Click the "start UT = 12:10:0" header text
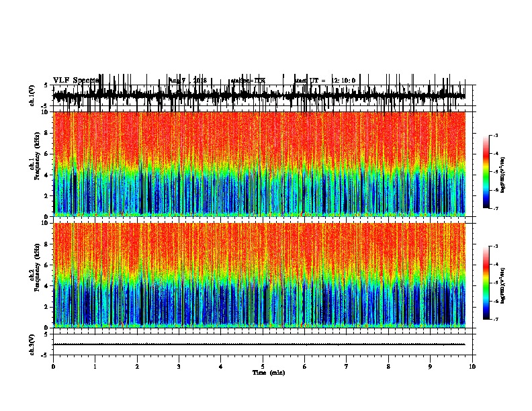532x411 pixels. point(324,81)
